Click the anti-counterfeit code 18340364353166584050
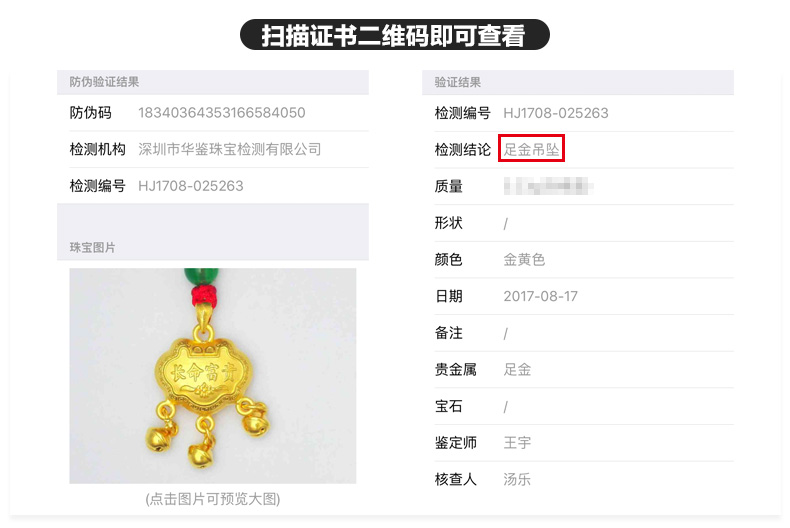The image size is (790, 528). 222,112
